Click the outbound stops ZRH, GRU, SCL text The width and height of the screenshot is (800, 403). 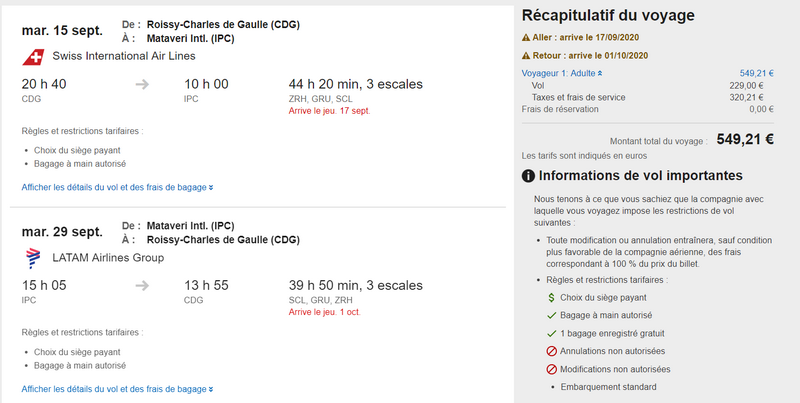click(x=320, y=99)
